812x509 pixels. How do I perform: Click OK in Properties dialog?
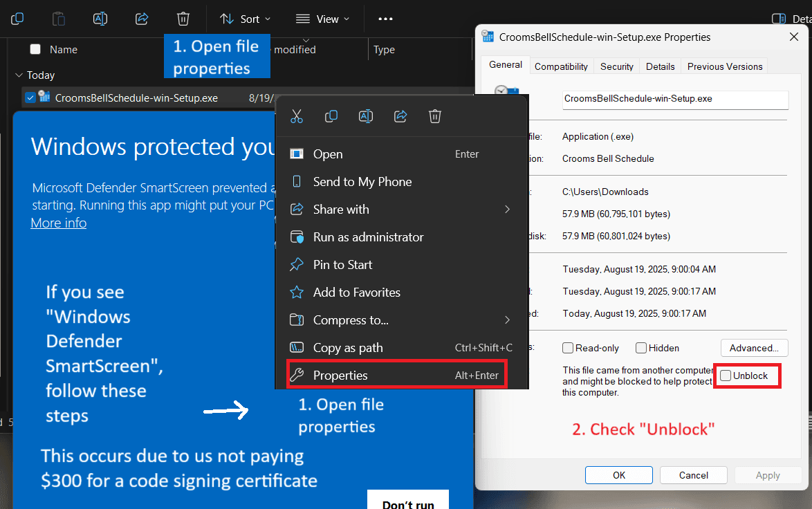coord(619,475)
